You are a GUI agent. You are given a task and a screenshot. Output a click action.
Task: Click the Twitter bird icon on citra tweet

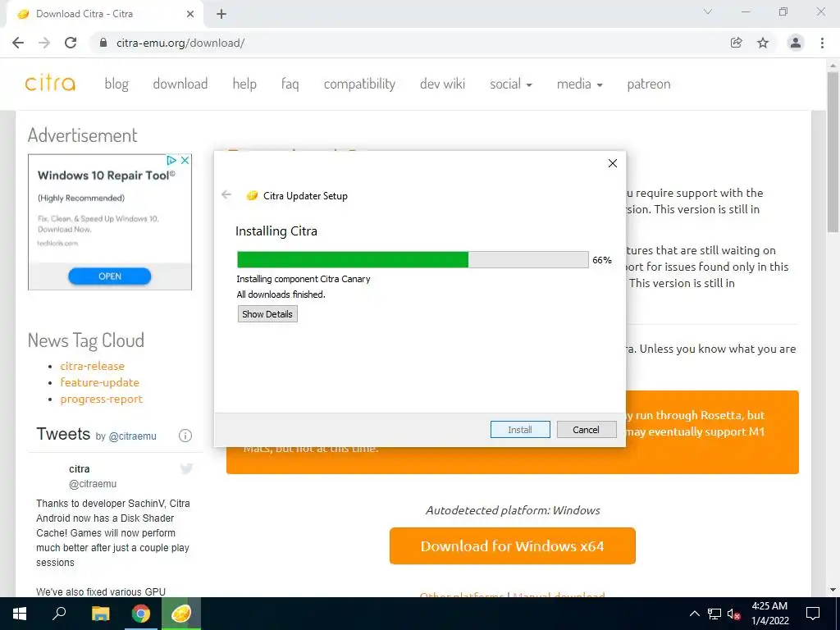186,468
